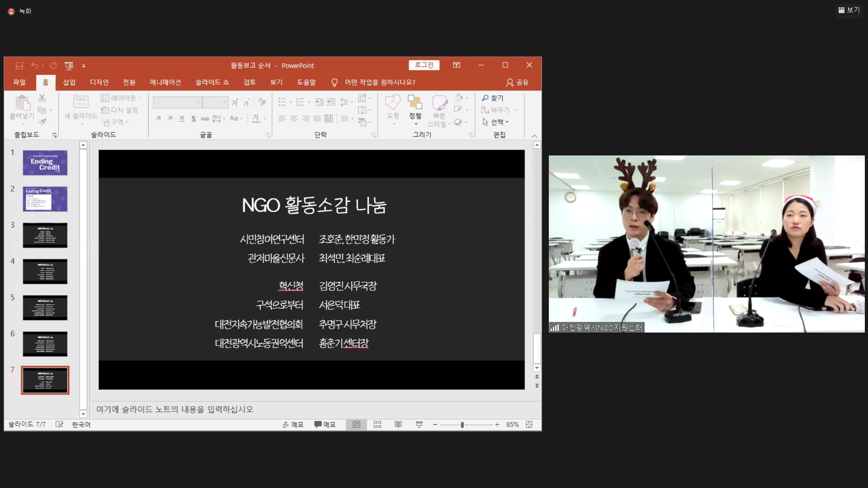This screenshot has height=488, width=868.
Task: Click the Cut scissors icon
Action: coord(42,98)
